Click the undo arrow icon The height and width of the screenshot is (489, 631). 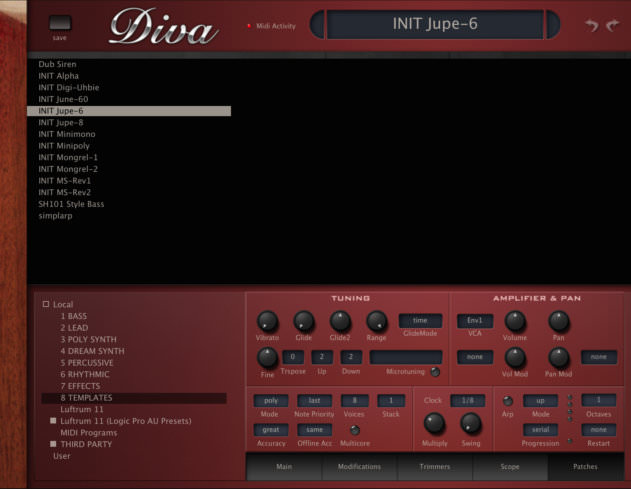coord(592,25)
